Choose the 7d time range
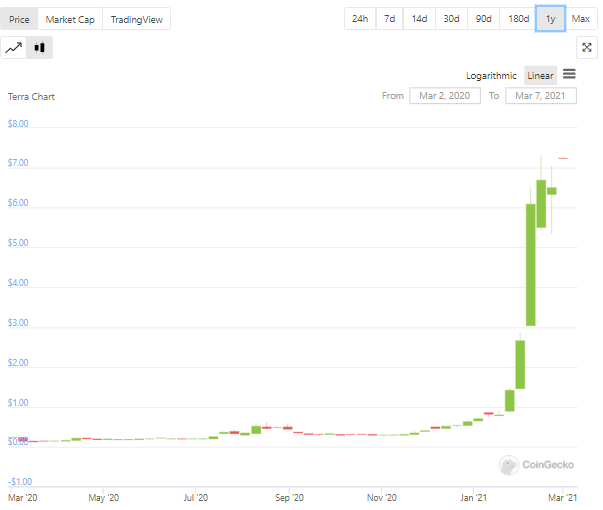This screenshot has height=510, width=603. 390,18
